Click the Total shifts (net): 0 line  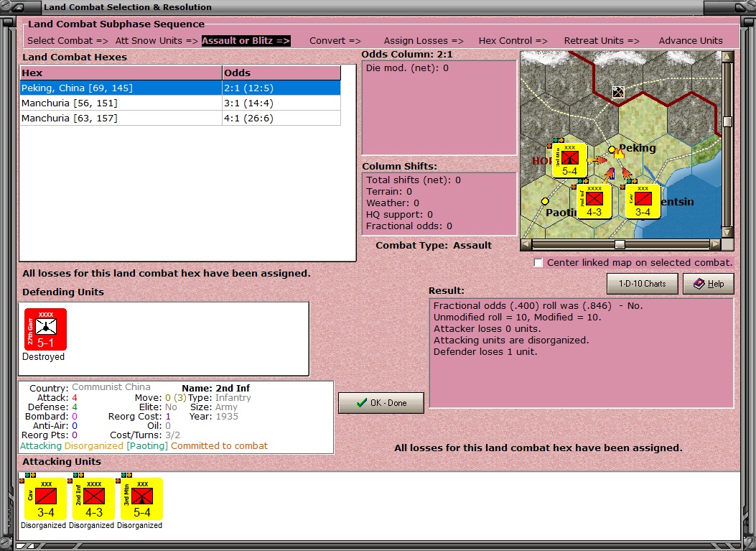[x=414, y=180]
